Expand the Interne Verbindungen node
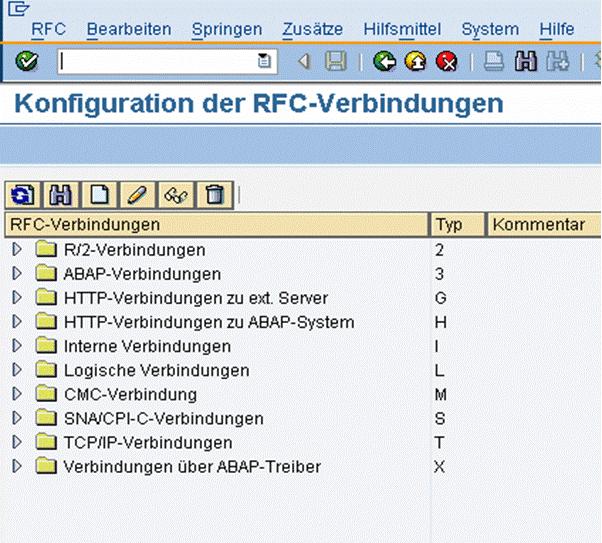This screenshot has height=543, width=602. pyautogui.click(x=17, y=346)
